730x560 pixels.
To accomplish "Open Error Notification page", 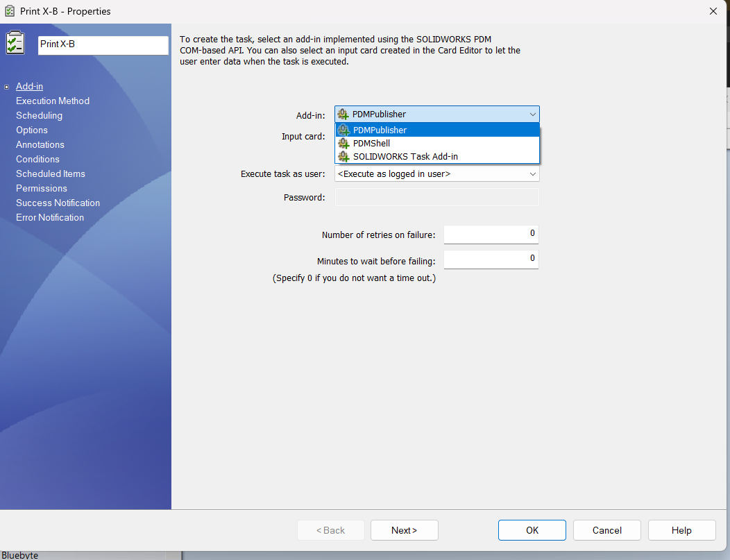I will pyautogui.click(x=50, y=217).
